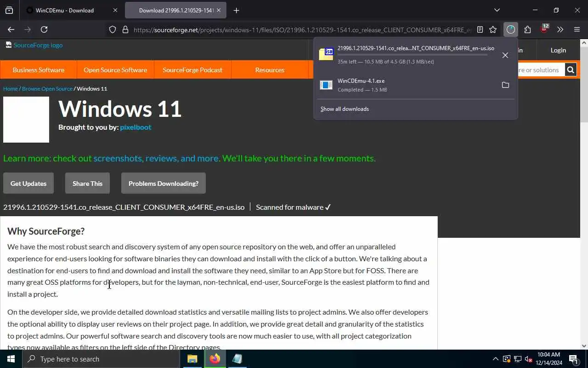
Task: Open a new tab
Action: (236, 10)
